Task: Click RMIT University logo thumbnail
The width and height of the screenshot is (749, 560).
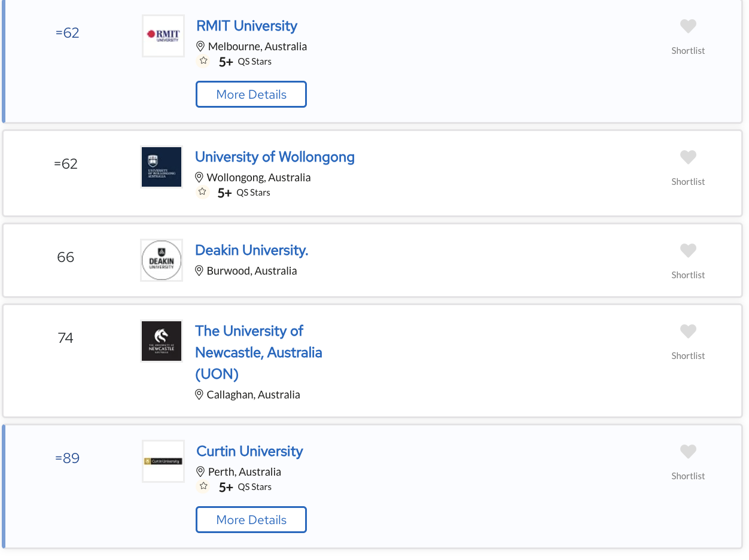Action: coord(163,36)
